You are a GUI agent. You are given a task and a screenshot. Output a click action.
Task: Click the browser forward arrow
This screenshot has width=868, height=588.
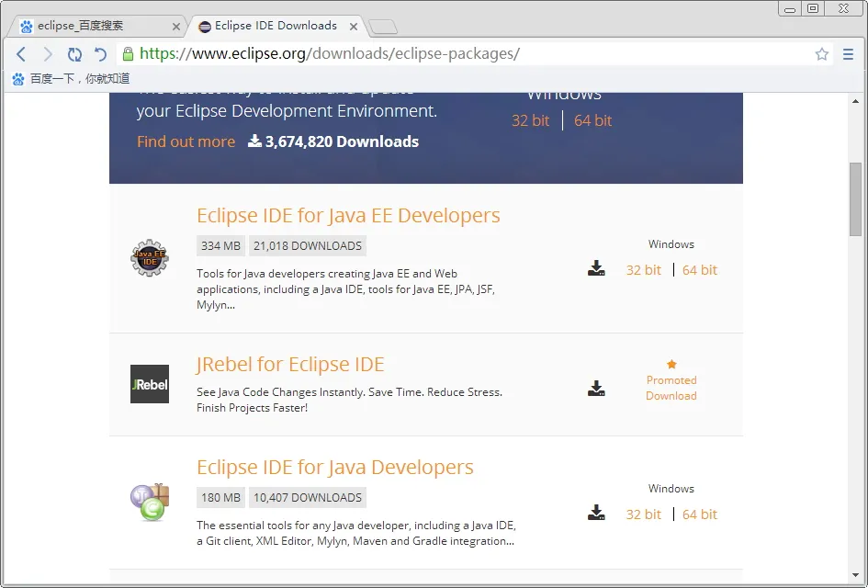click(48, 54)
